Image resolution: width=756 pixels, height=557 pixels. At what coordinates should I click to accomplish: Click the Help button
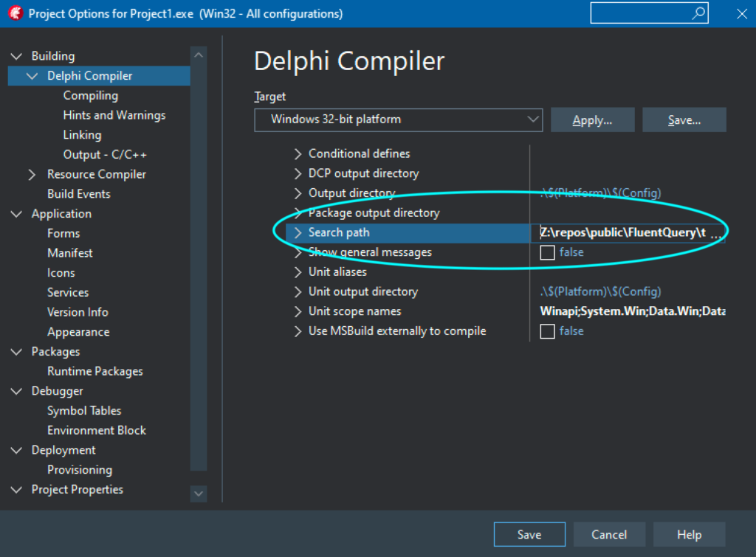689,534
